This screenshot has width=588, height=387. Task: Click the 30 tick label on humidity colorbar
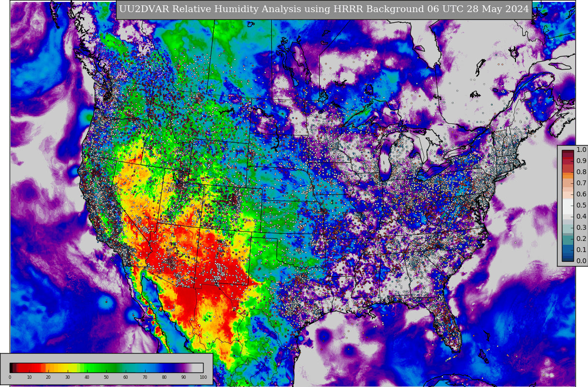[x=68, y=377]
